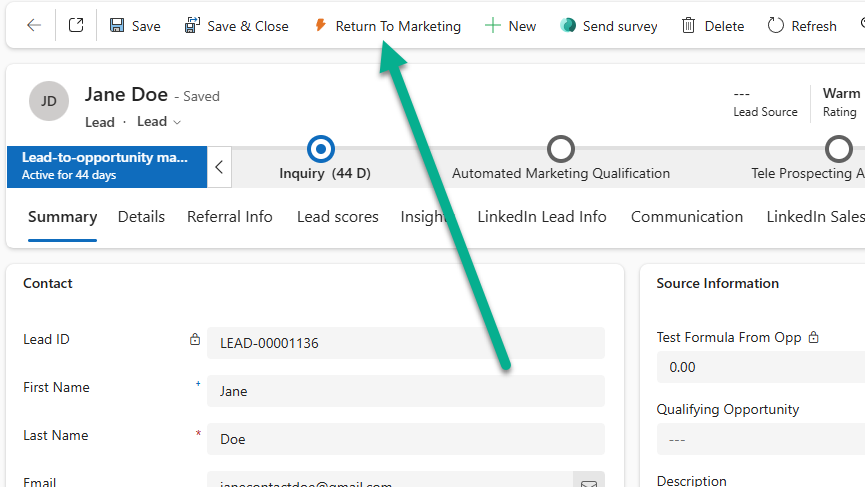Select the Tele Prospecting stage circle
This screenshot has width=865, height=487.
[x=838, y=149]
